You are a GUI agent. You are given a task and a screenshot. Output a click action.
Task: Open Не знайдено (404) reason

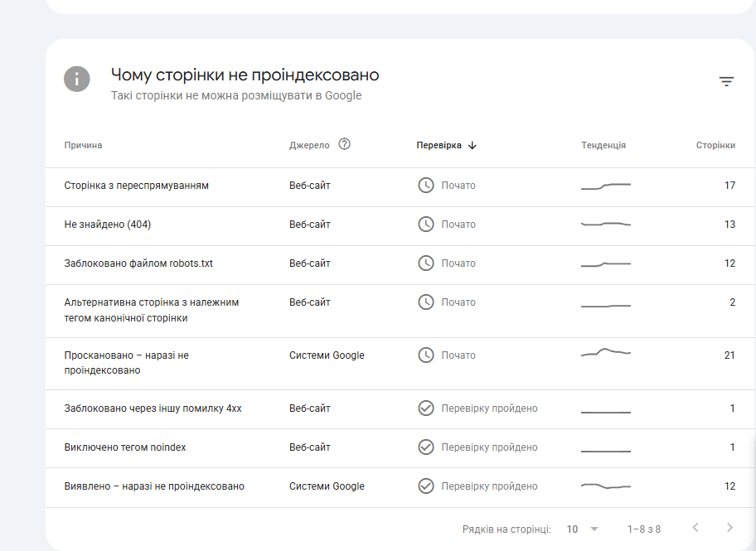[108, 225]
